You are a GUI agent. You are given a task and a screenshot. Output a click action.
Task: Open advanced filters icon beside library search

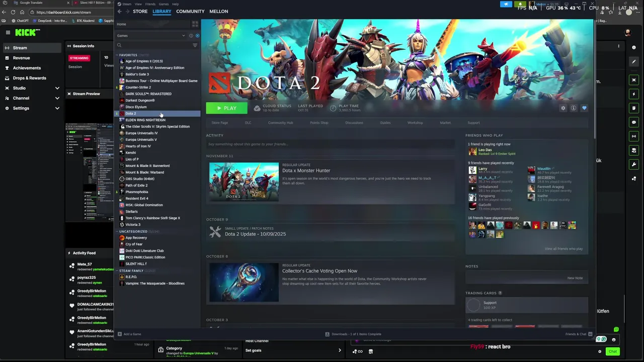pyautogui.click(x=195, y=45)
